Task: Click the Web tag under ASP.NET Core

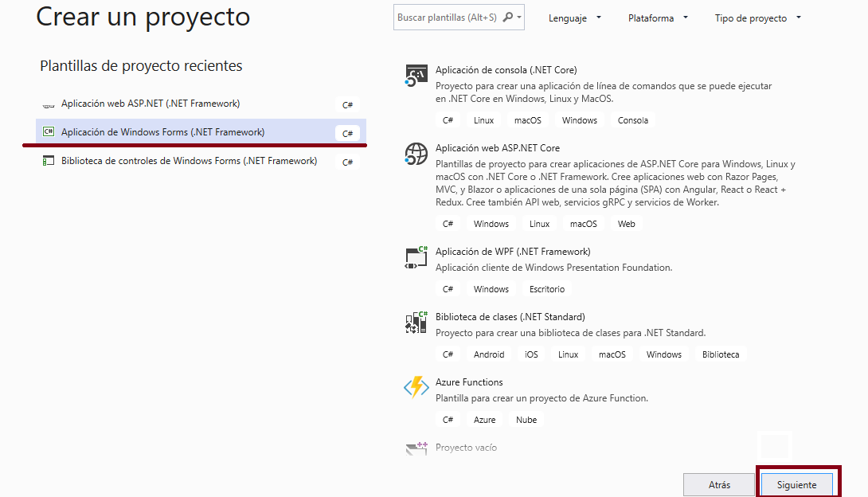Action: (627, 224)
